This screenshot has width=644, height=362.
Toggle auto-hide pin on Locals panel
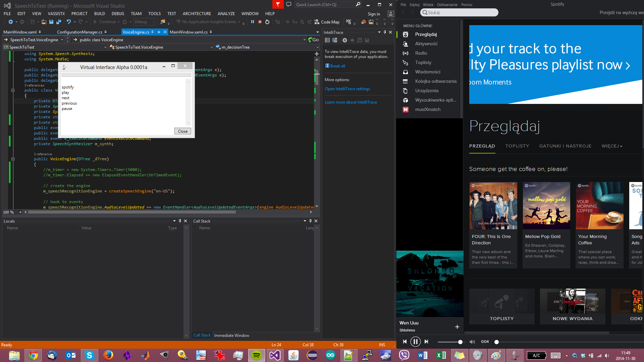[180, 221]
